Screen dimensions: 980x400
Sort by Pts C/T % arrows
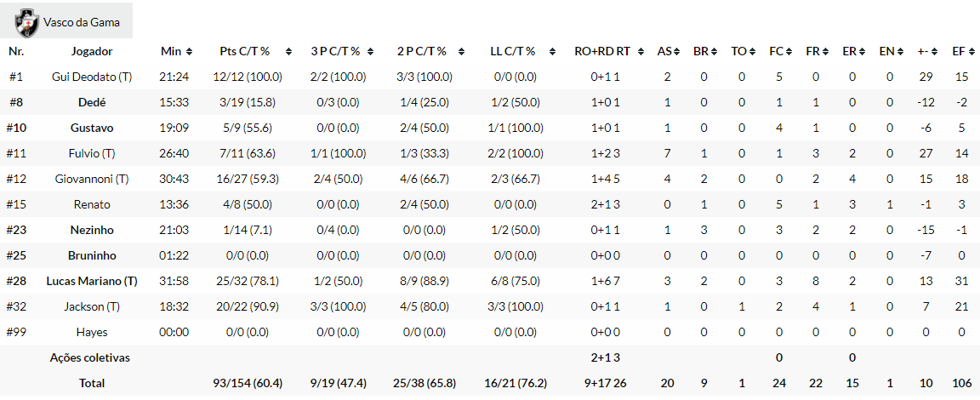tap(288, 52)
